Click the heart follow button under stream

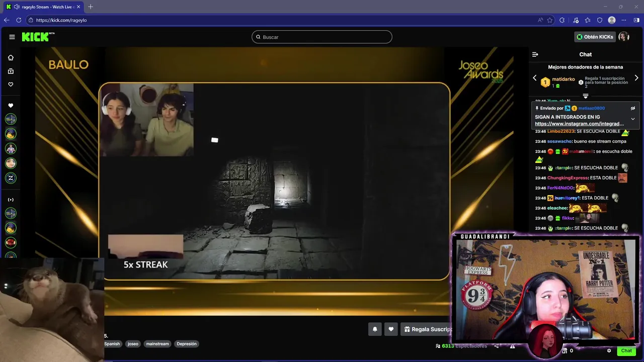click(391, 329)
